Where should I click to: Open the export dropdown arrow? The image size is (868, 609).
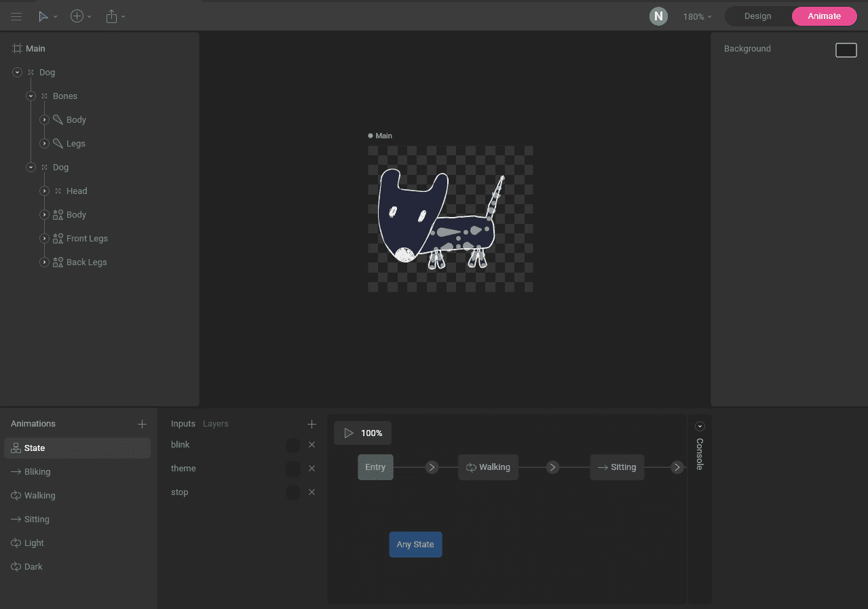(123, 16)
